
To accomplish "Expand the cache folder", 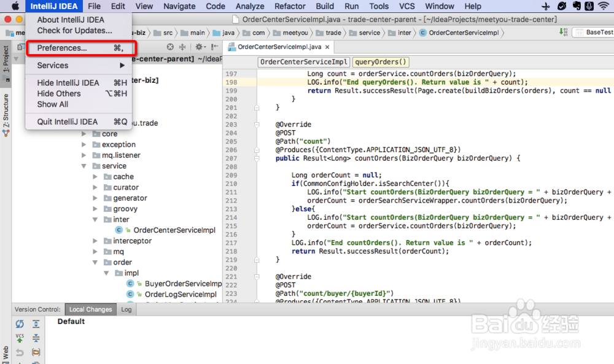I will (x=95, y=177).
